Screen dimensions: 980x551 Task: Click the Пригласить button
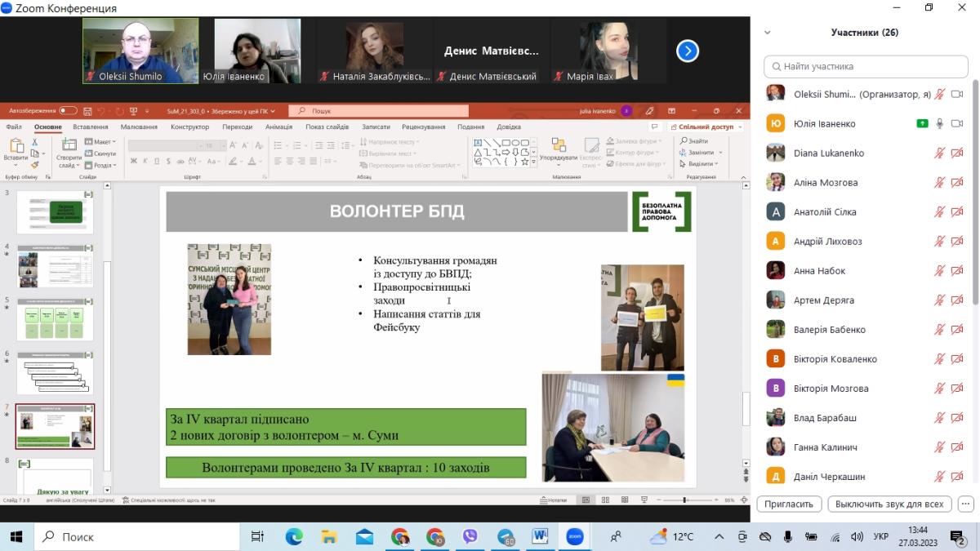(789, 504)
